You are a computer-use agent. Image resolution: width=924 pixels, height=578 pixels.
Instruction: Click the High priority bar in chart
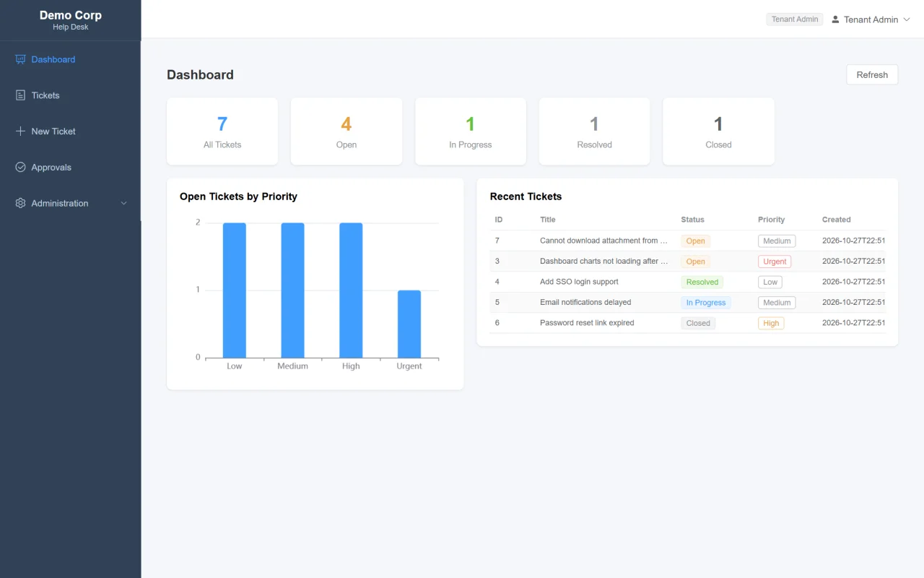[351, 290]
